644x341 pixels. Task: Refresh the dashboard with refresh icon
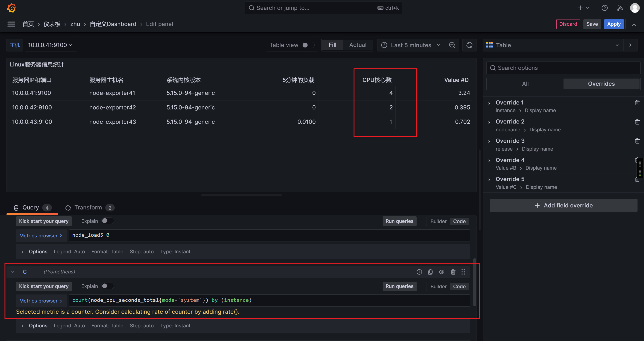(x=469, y=45)
